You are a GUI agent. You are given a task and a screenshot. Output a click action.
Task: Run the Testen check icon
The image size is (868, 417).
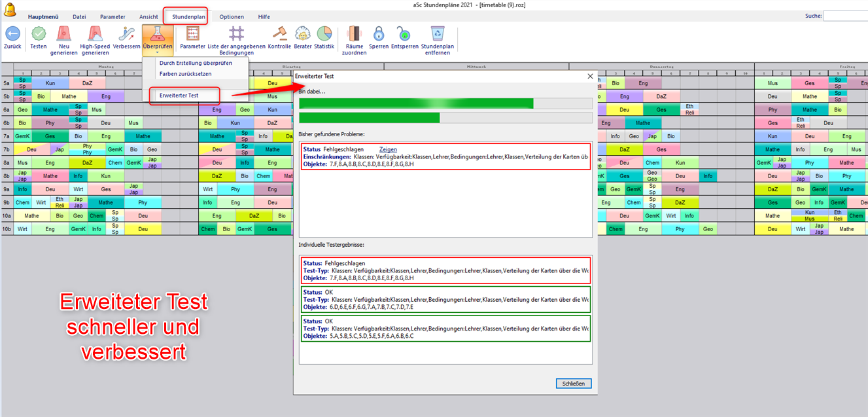(x=39, y=33)
